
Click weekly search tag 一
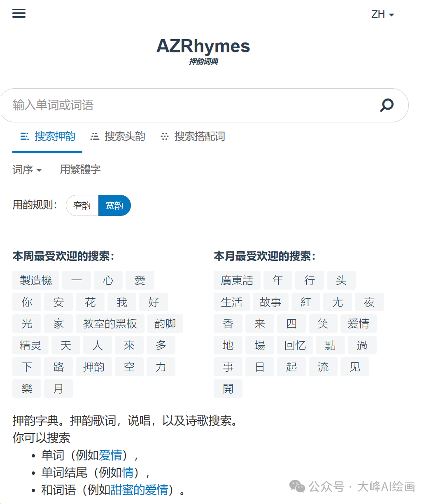(77, 281)
